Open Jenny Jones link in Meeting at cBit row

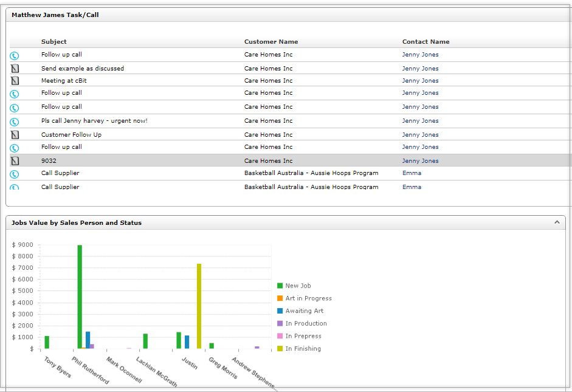pyautogui.click(x=420, y=81)
